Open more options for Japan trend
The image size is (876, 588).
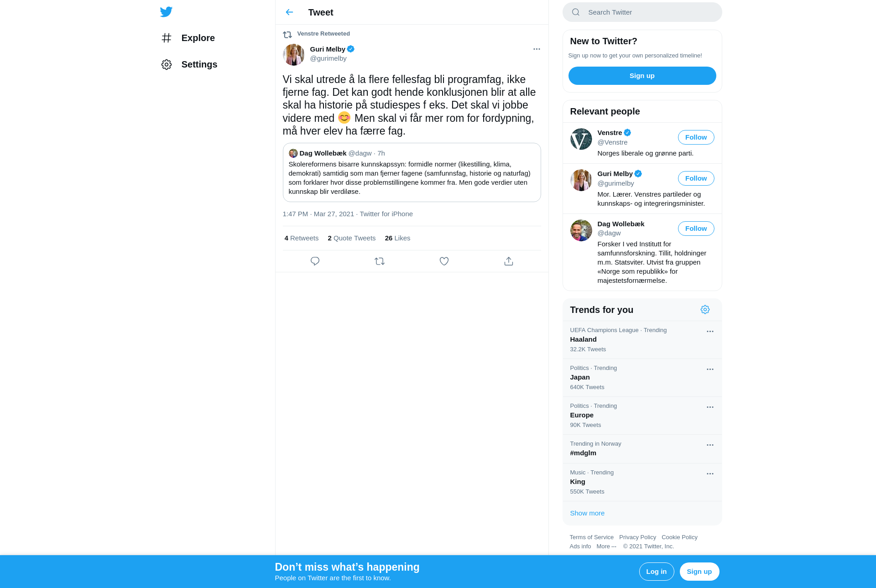click(x=710, y=369)
